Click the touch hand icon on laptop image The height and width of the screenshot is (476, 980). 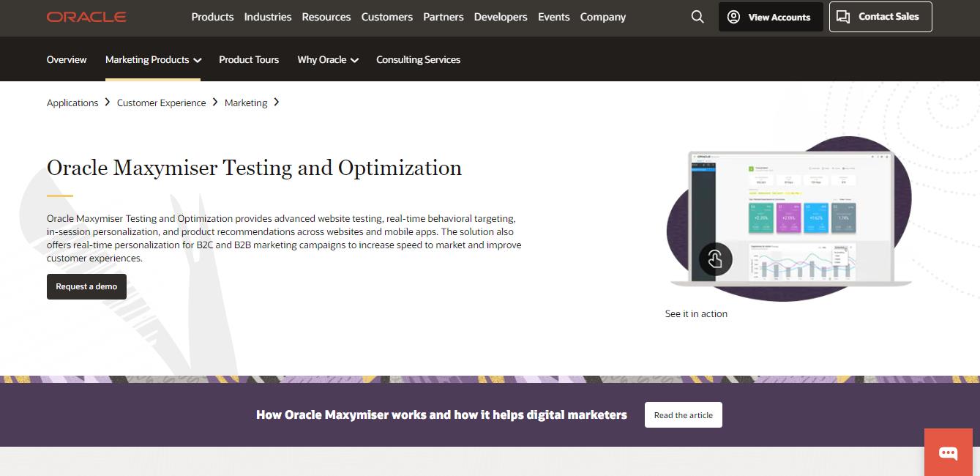[715, 259]
